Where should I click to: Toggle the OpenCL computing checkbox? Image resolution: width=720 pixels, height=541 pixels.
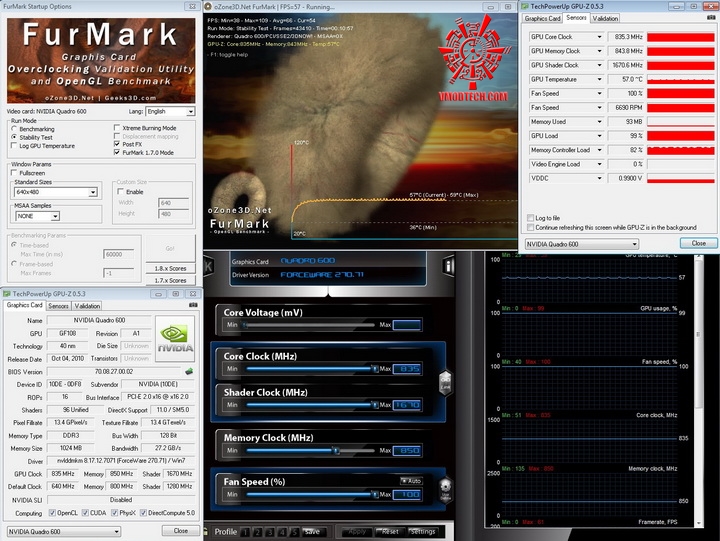point(52,513)
